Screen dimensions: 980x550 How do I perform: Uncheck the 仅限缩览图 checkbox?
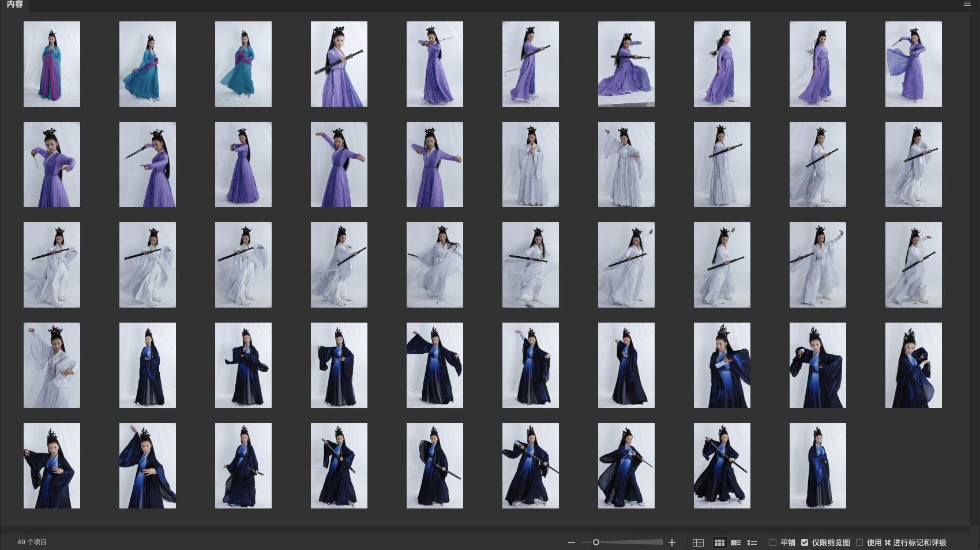pos(805,542)
